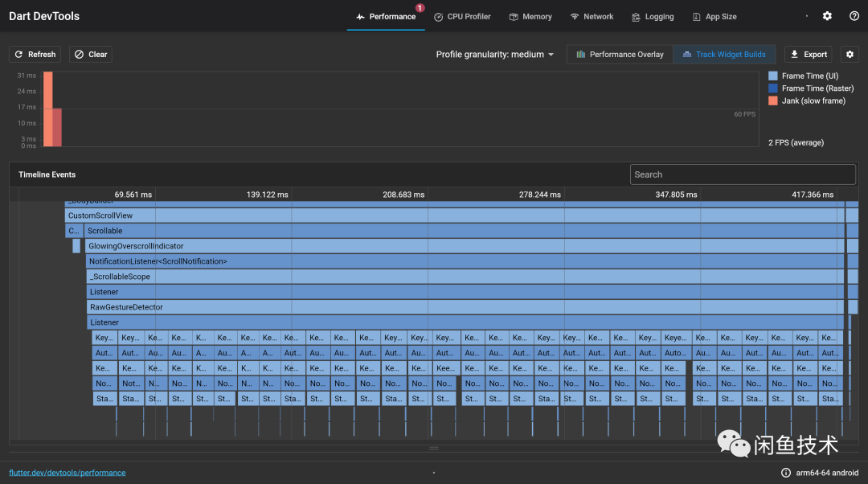868x484 pixels.
Task: Toggle the Performance Overlay button
Action: [x=620, y=55]
